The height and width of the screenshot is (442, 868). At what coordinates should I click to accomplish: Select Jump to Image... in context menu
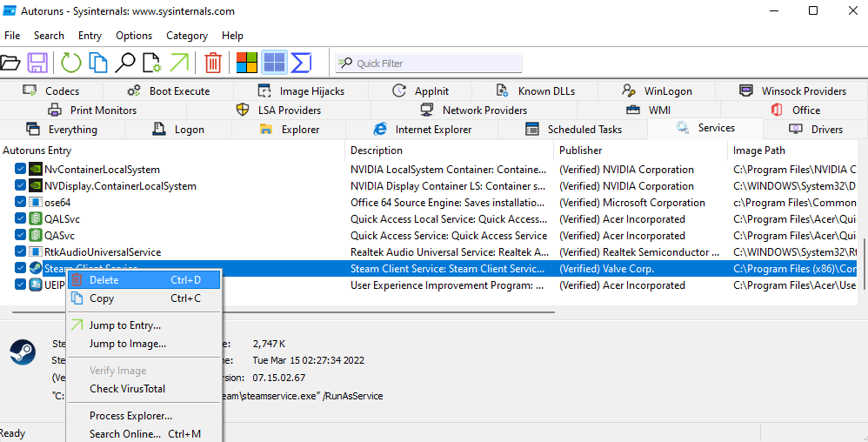[x=144, y=344]
